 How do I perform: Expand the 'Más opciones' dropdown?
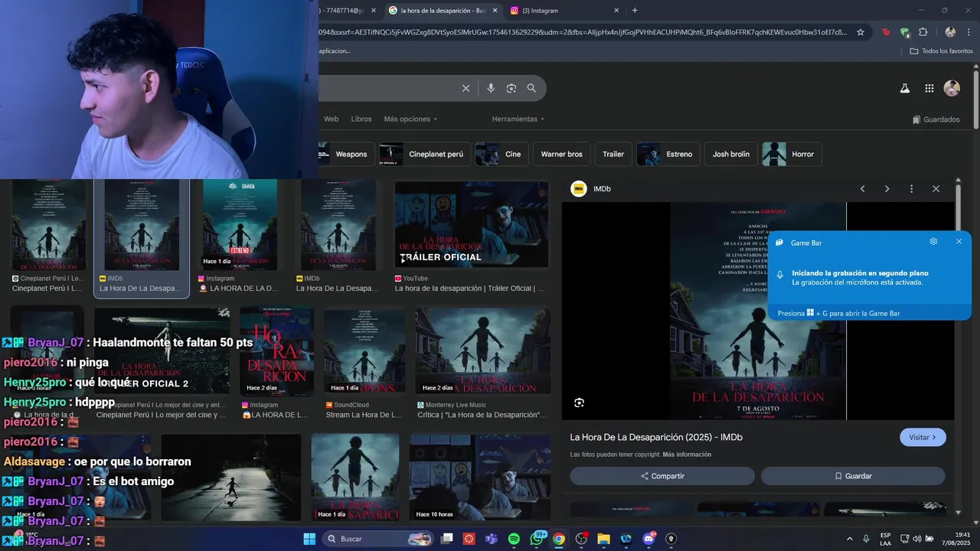click(x=411, y=119)
